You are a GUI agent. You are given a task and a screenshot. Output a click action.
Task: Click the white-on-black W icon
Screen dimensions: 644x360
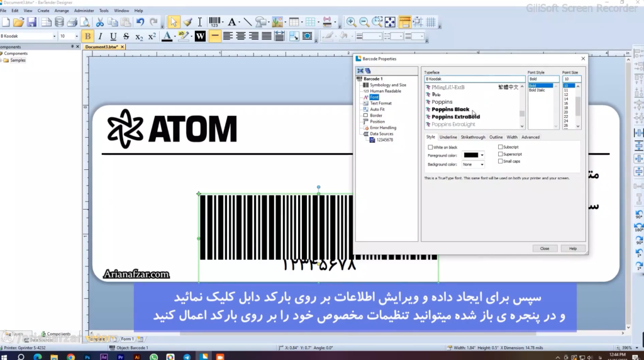click(200, 36)
